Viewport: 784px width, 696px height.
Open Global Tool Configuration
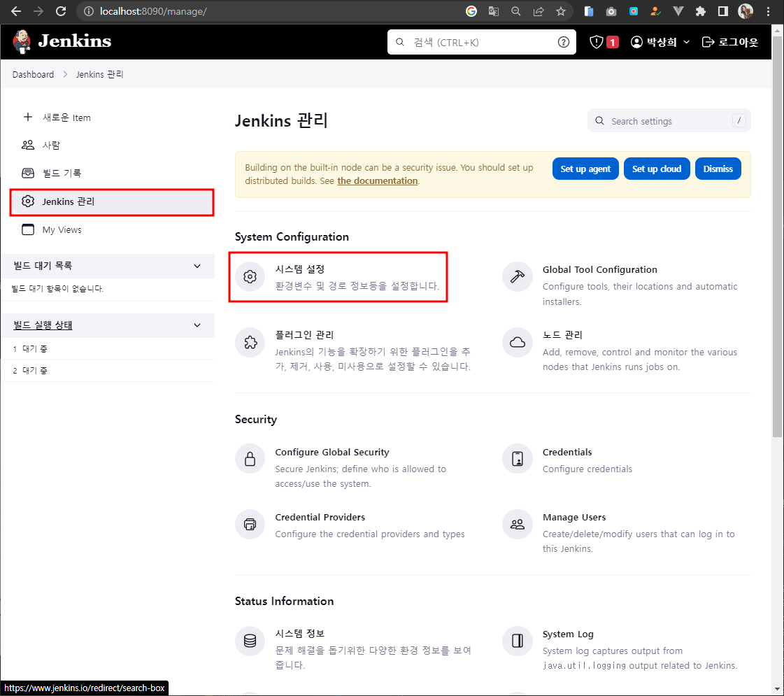[599, 269]
